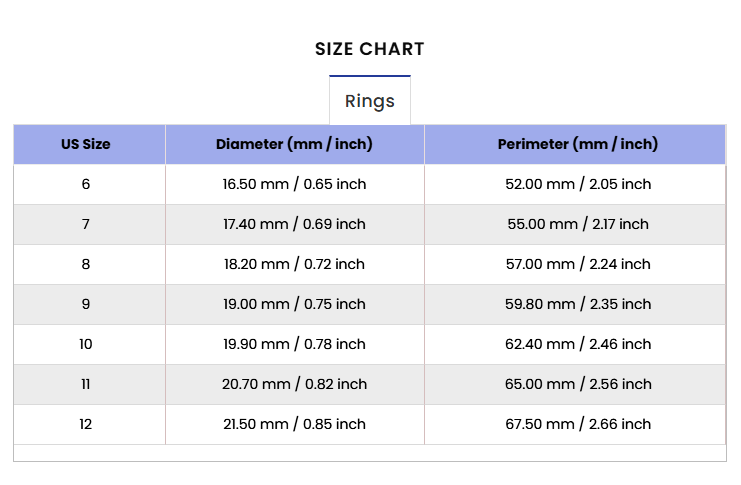This screenshot has height=485, width=741.
Task: Click the 55.00 mm / 2.17 inch perimeter
Action: click(x=578, y=224)
